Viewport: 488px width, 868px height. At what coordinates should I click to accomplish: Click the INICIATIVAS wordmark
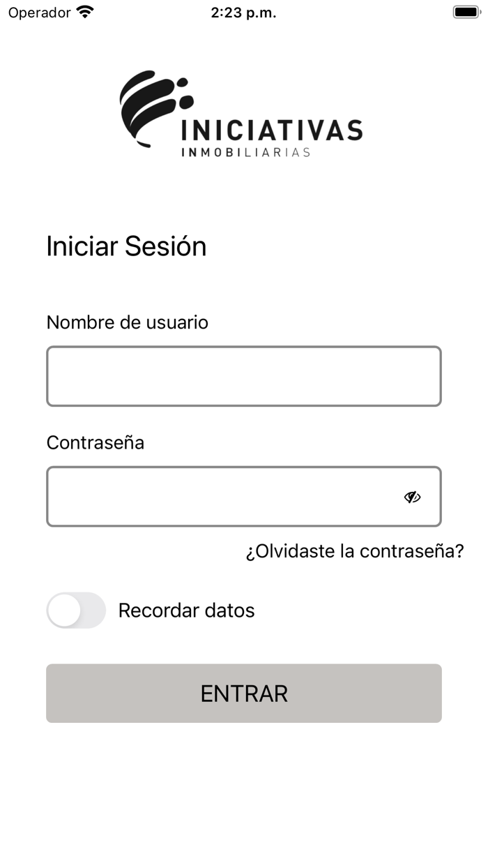coord(270,130)
